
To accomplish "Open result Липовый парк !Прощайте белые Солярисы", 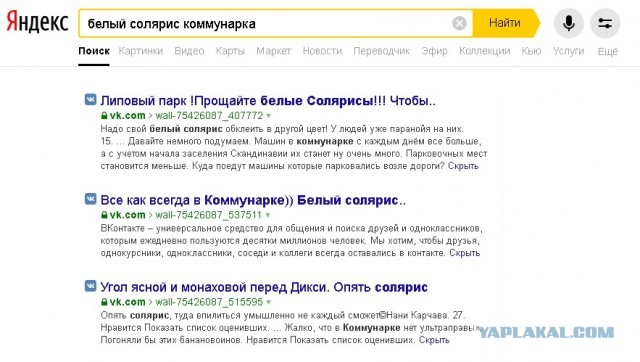I will pyautogui.click(x=268, y=100).
